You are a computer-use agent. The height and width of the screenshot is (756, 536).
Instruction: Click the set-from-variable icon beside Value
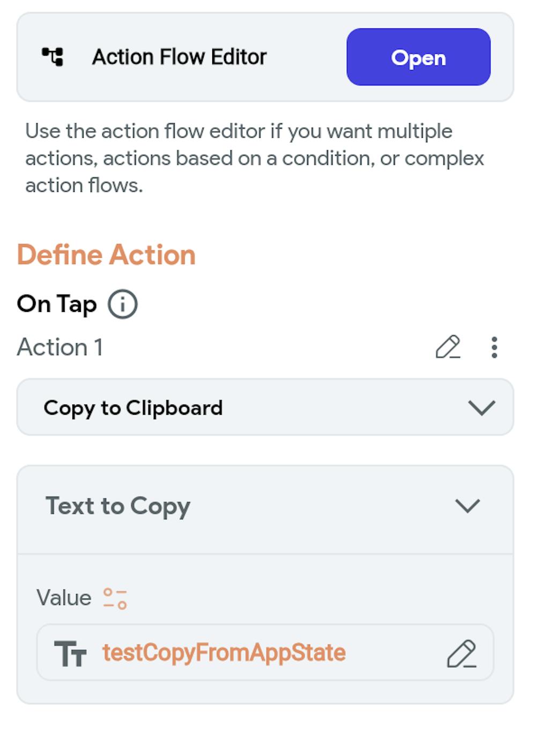tap(115, 598)
